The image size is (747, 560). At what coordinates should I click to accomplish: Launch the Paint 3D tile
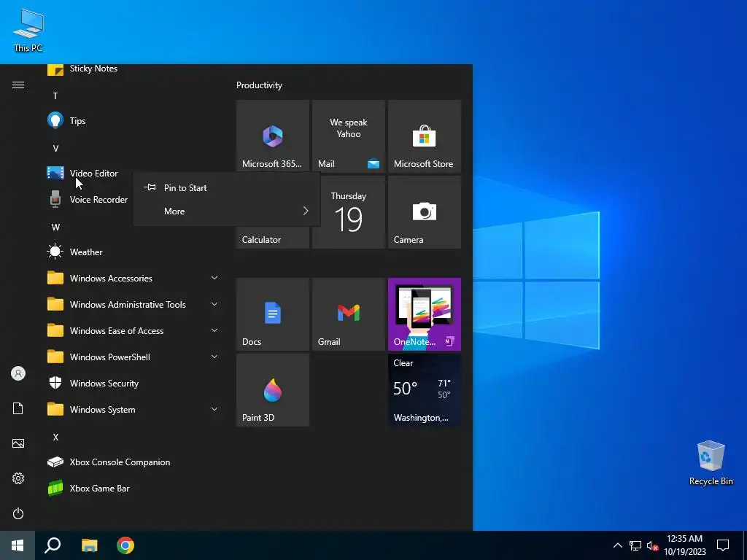click(273, 390)
